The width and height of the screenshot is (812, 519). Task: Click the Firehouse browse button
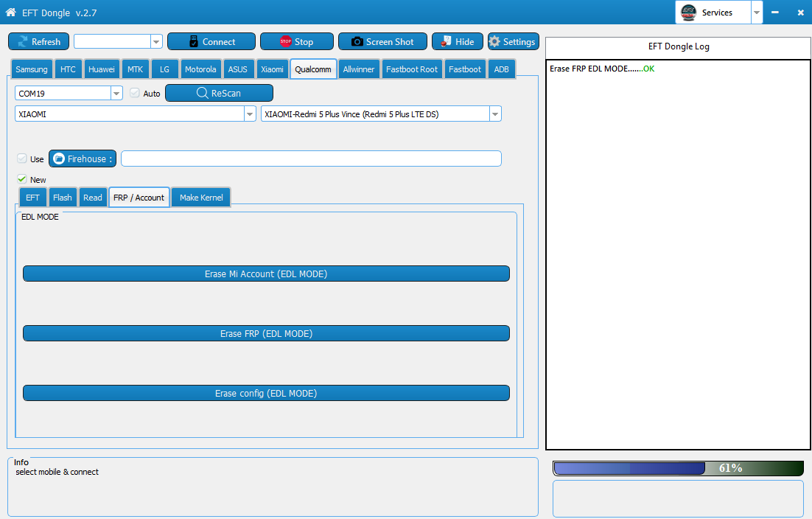coord(83,159)
